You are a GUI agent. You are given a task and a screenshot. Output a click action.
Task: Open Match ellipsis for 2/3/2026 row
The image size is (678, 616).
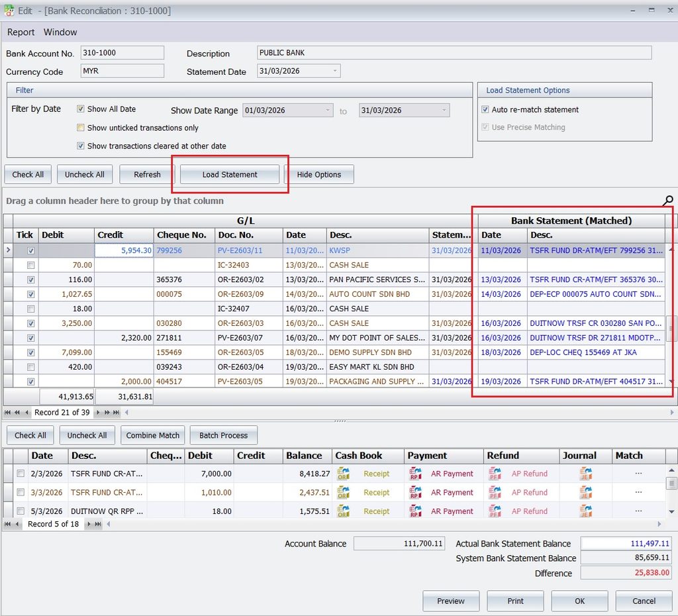pos(638,474)
